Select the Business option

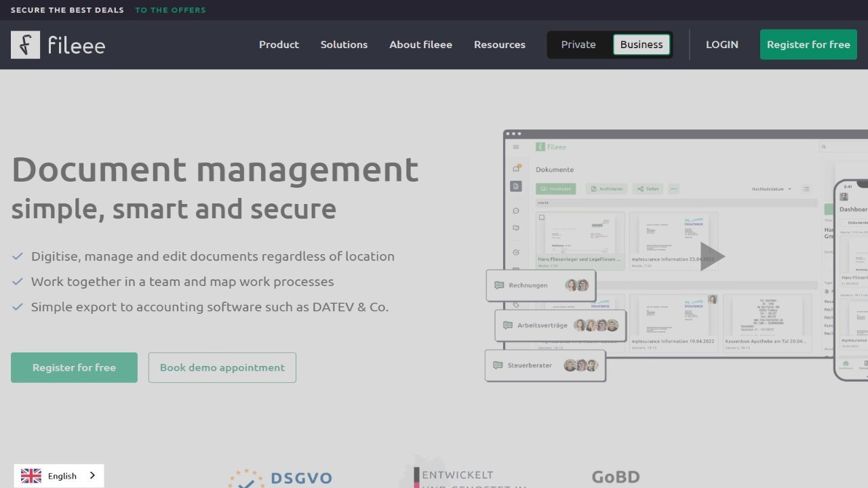(x=642, y=45)
